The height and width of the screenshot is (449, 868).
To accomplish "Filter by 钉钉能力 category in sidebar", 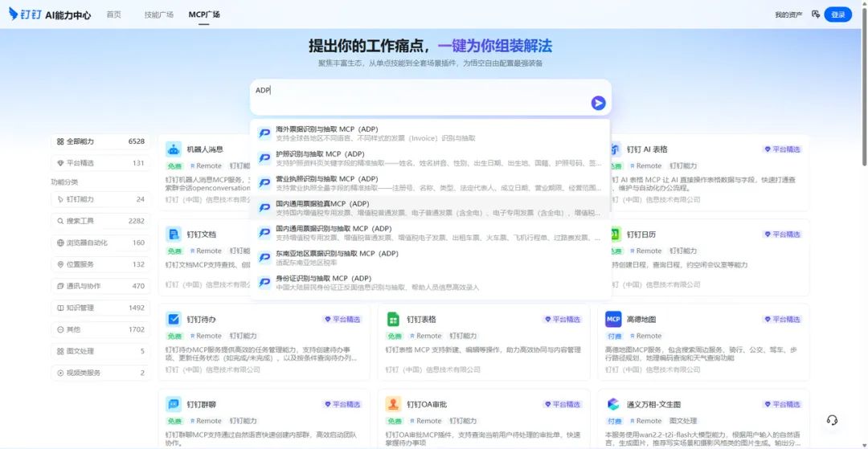I will 100,199.
